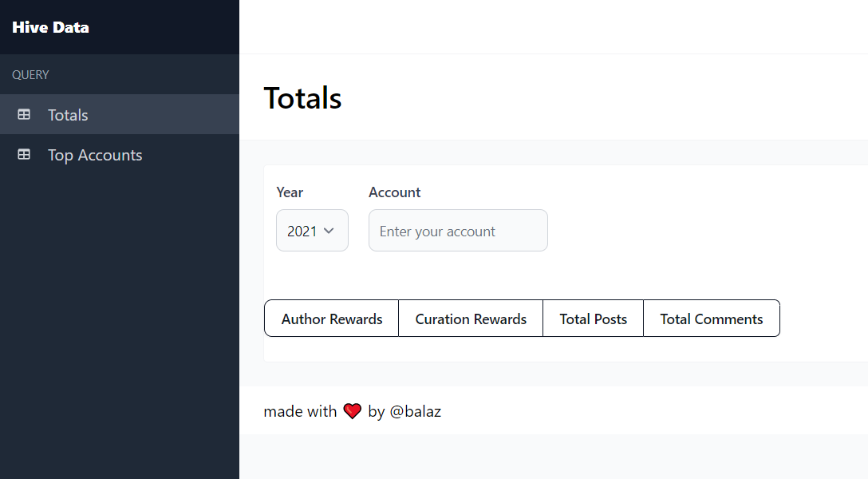Focus the Enter your account field
The image size is (868, 479).
[459, 231]
